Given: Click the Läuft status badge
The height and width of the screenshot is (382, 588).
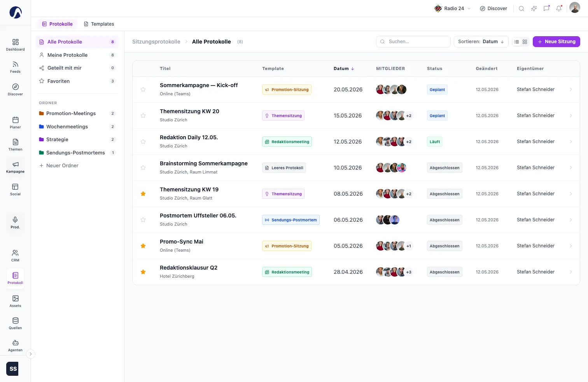Looking at the screenshot, I should 434,142.
